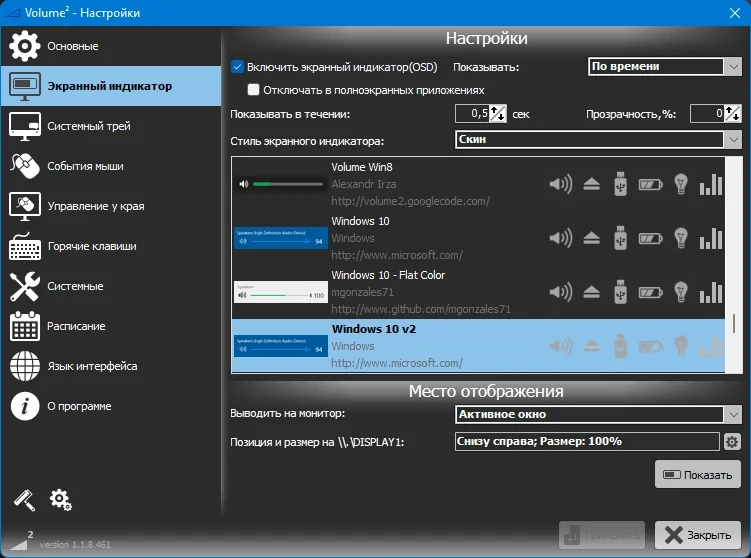Click the light bulb icon in Windows 10 row
The height and width of the screenshot is (558, 751).
(x=681, y=238)
